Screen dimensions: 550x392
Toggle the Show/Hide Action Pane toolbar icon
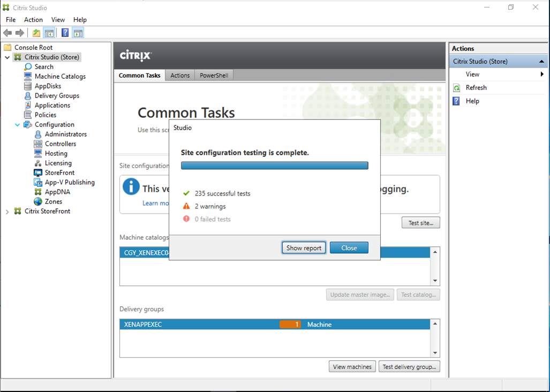[78, 33]
